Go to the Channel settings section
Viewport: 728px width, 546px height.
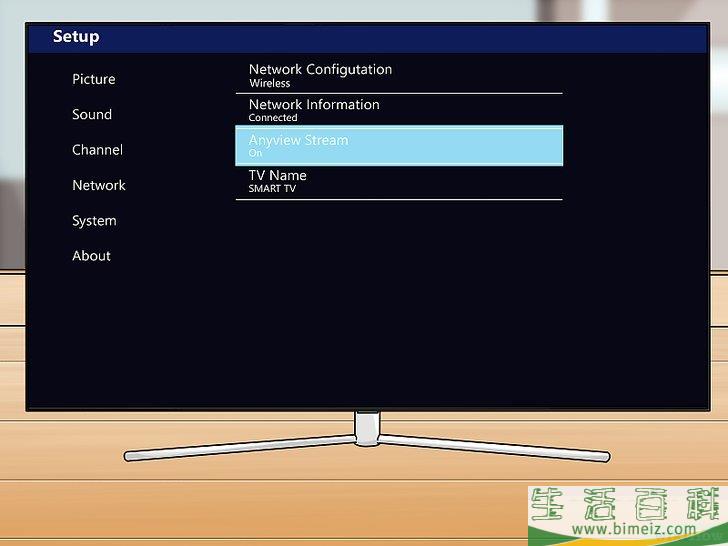pos(97,150)
